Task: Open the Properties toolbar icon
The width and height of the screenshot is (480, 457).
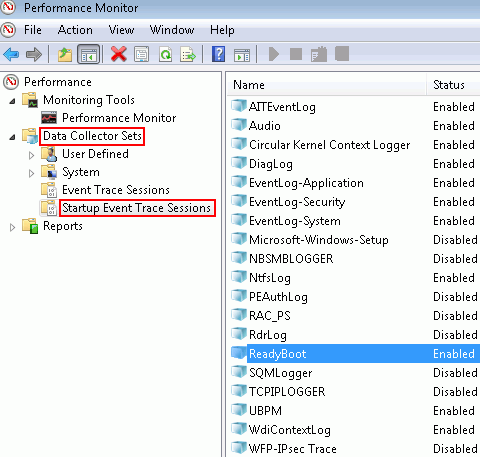Action: click(142, 54)
